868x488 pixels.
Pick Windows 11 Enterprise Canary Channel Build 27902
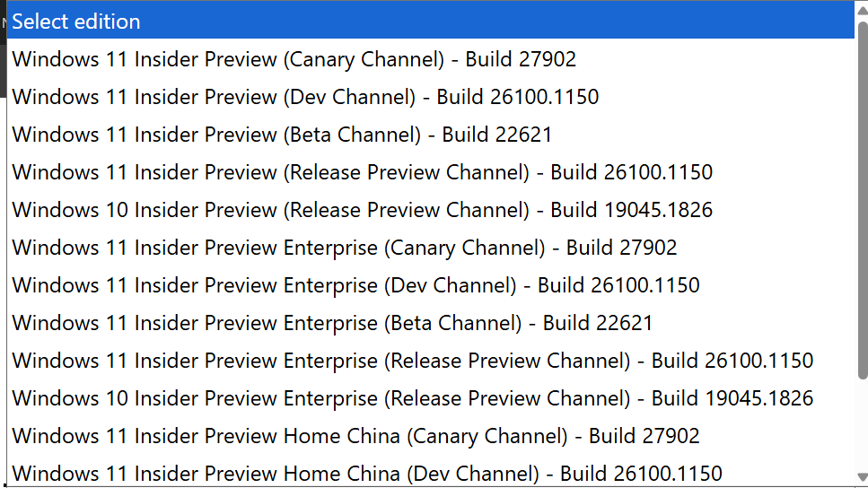pyautogui.click(x=431, y=248)
